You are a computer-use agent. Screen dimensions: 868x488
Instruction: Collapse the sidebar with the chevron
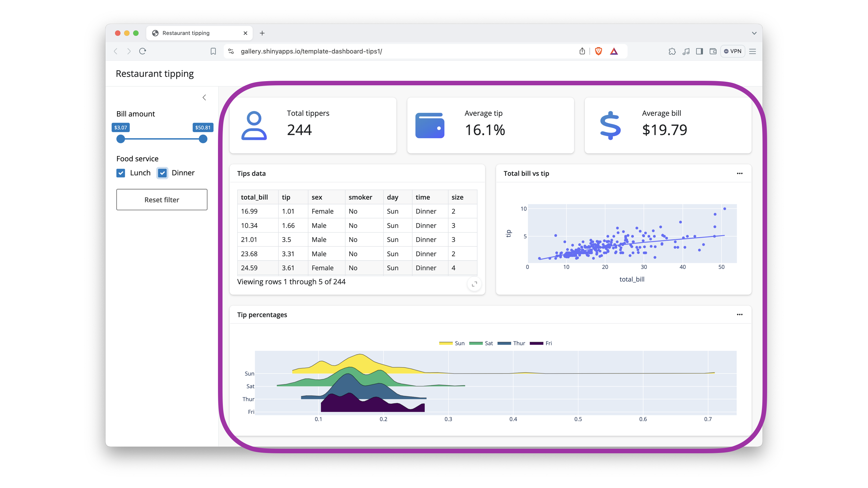tap(204, 97)
